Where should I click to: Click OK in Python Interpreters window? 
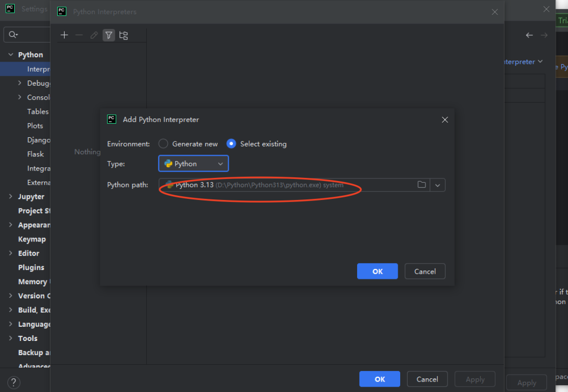point(380,379)
